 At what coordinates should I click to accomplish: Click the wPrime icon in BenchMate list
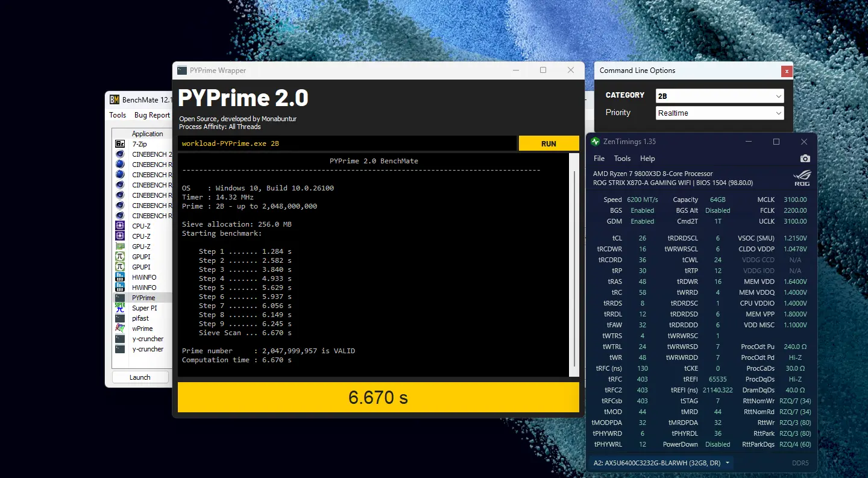tap(120, 329)
